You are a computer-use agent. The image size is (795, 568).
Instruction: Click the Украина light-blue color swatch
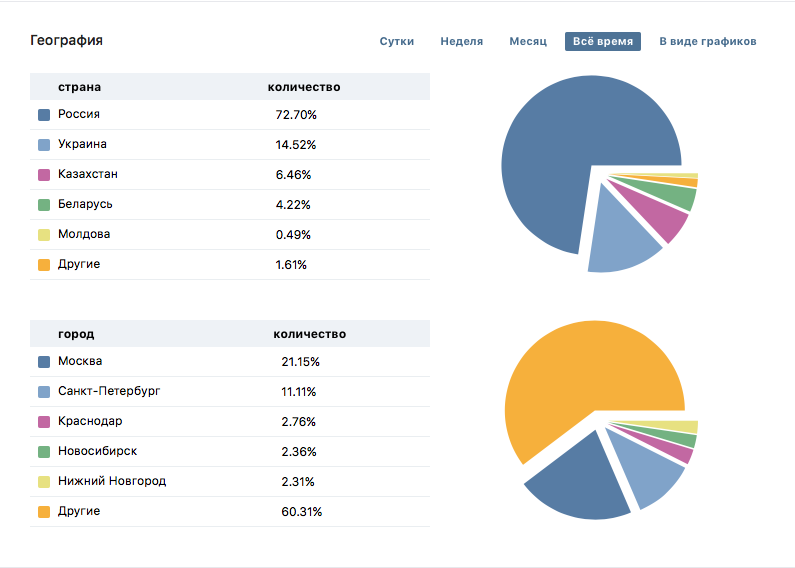(x=44, y=145)
